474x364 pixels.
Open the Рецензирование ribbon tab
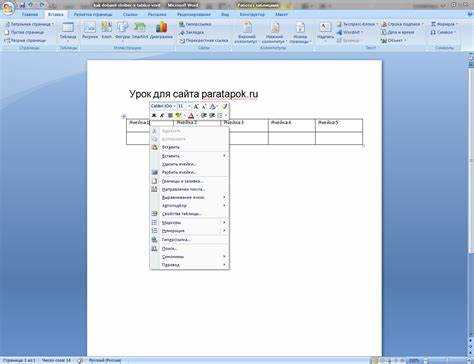click(194, 15)
